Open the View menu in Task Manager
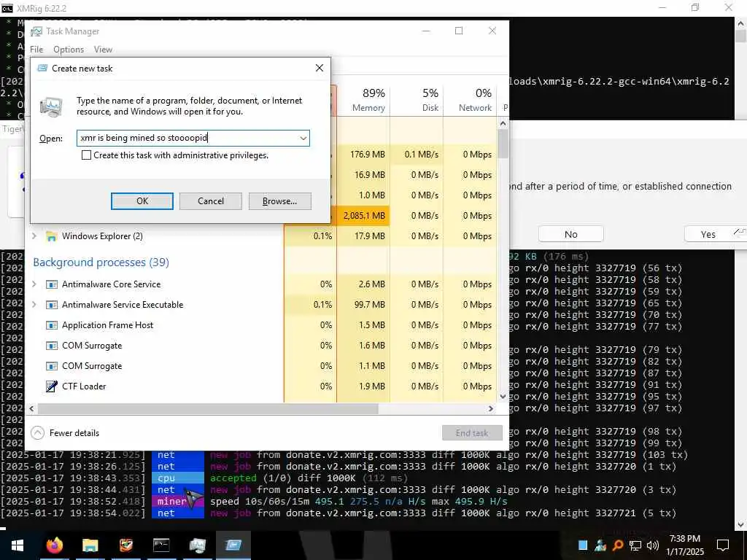Screen dimensions: 747x560 103,50
